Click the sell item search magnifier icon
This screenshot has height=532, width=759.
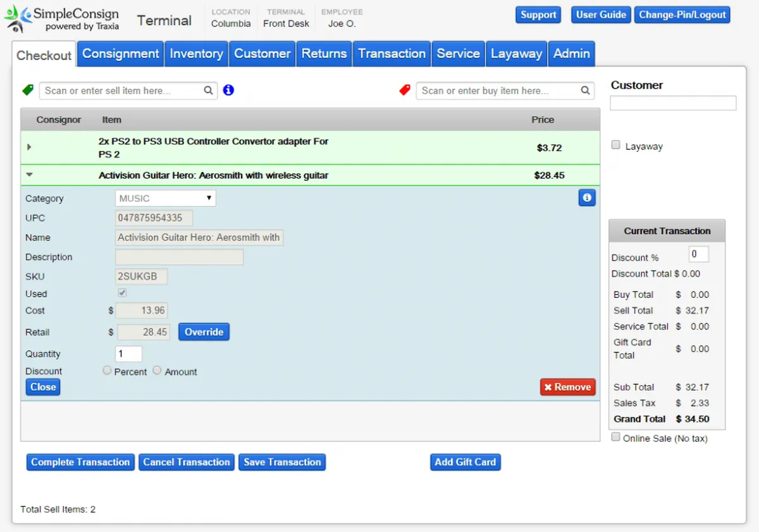tap(208, 90)
